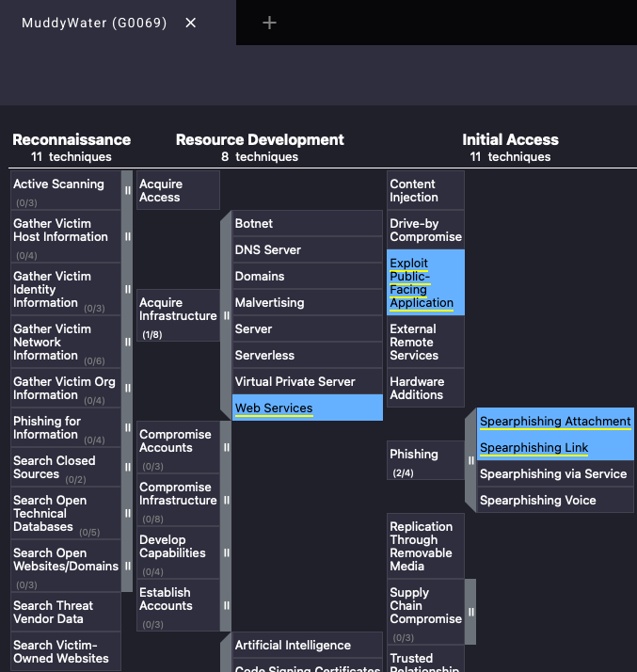
Task: Expand Search Open Technical Databases handle
Action: 127,513
